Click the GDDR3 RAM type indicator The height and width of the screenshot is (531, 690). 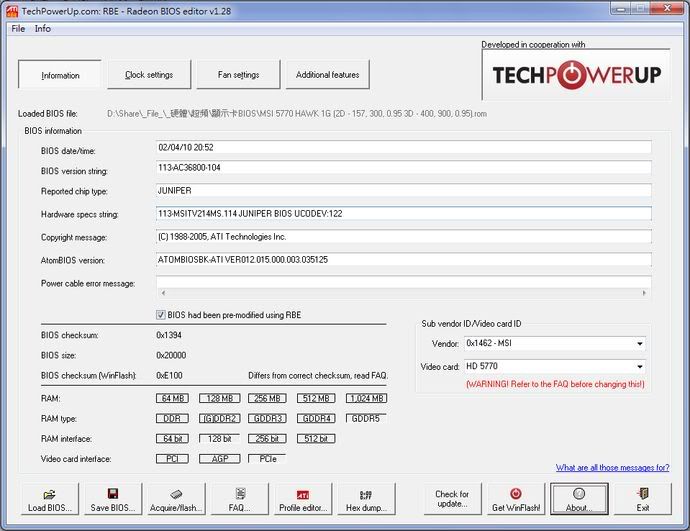[x=267, y=418]
